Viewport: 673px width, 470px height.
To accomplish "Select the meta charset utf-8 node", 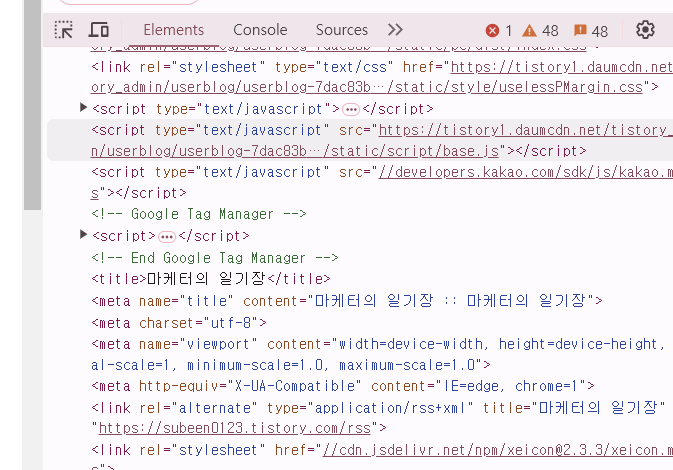I will pos(179,322).
